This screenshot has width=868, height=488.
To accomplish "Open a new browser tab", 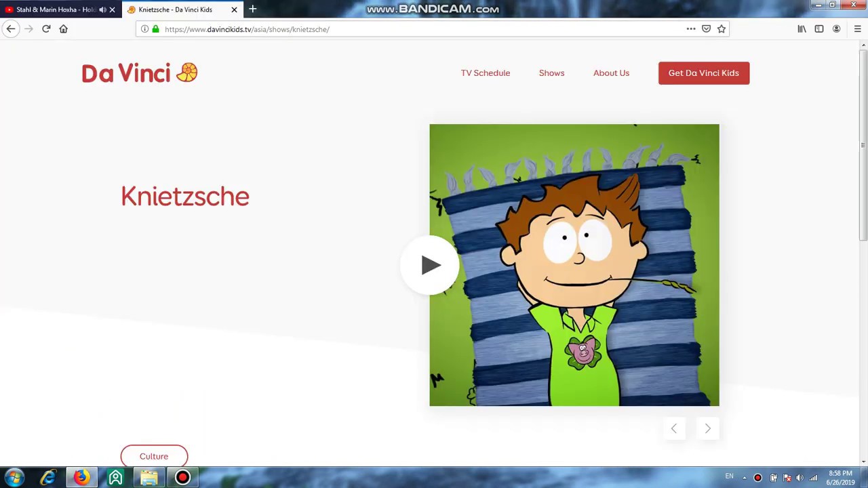I will click(252, 9).
